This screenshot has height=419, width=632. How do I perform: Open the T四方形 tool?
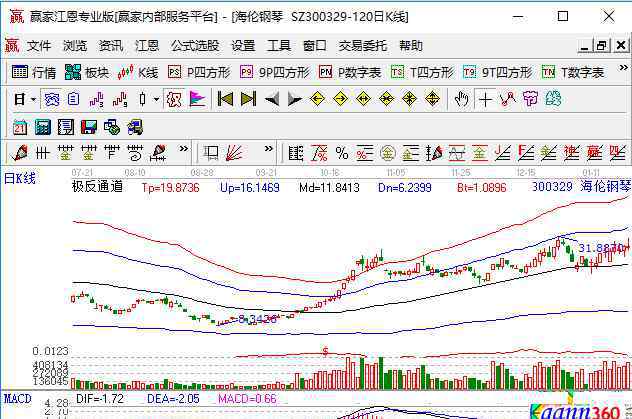click(x=422, y=73)
